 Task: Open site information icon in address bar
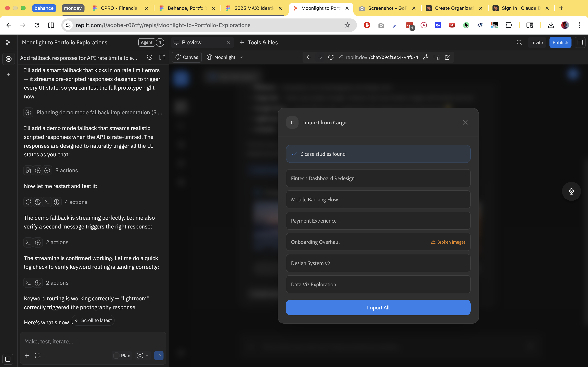(x=68, y=25)
